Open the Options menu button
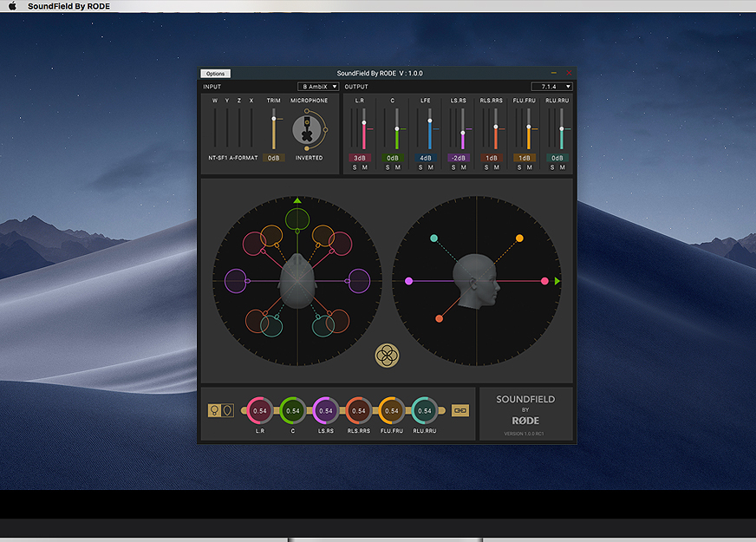Image resolution: width=756 pixels, height=542 pixels. click(x=215, y=74)
